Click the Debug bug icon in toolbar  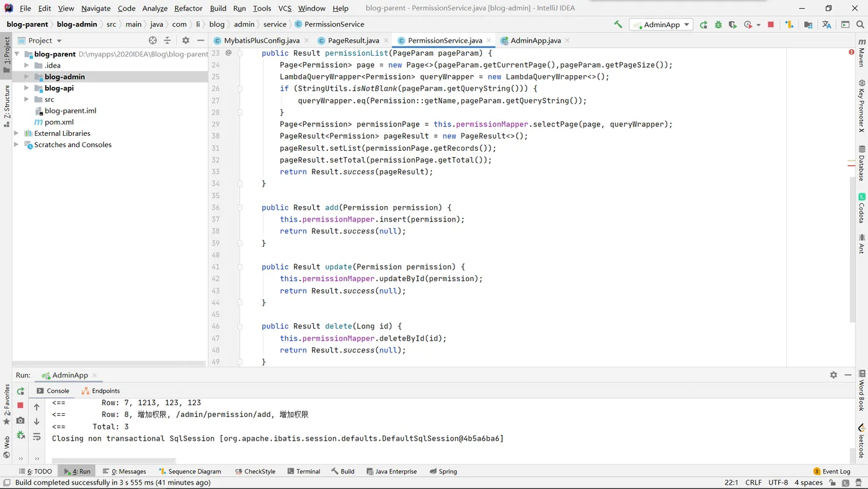[718, 25]
